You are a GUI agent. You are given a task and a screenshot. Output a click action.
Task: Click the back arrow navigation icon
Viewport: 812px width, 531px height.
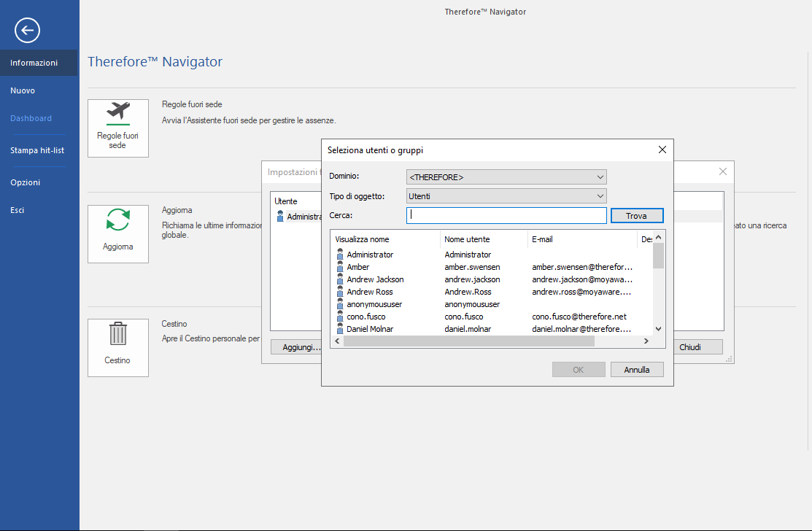[27, 31]
